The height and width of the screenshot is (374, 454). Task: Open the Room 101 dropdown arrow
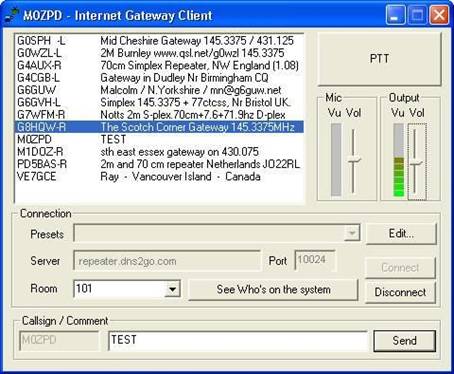click(173, 289)
